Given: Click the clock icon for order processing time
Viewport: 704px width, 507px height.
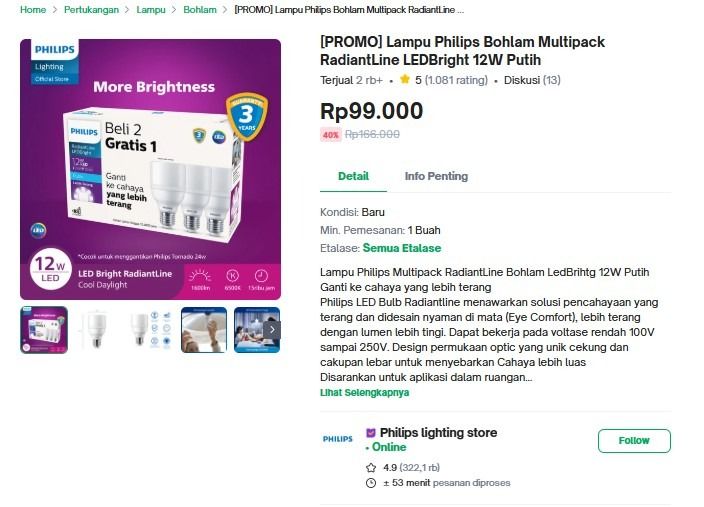Looking at the screenshot, I should tap(372, 483).
